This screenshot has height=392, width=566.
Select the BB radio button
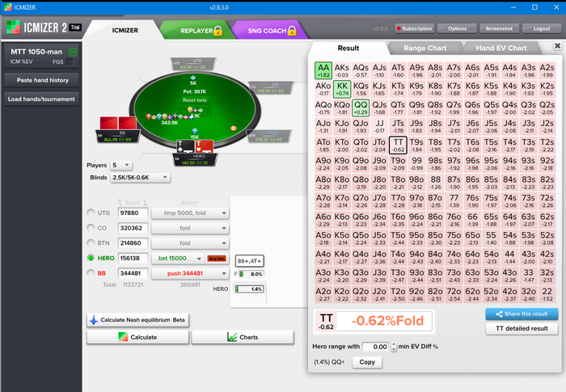pyautogui.click(x=91, y=273)
